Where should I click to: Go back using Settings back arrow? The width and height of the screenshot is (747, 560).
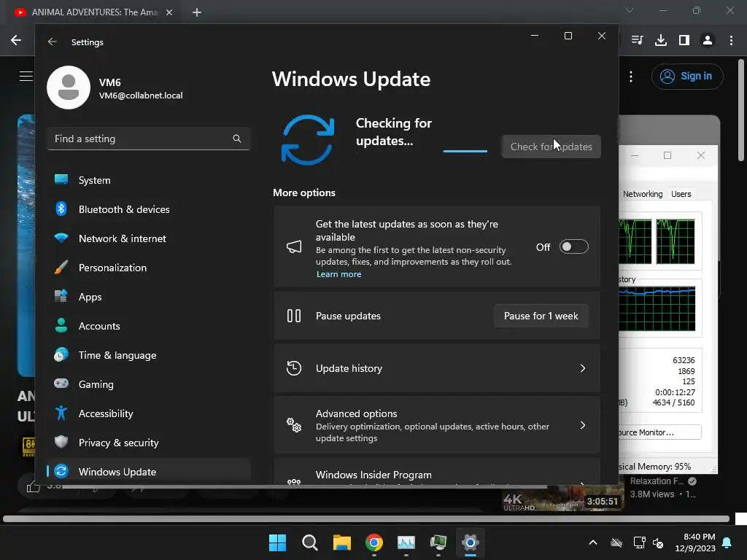[x=53, y=42]
